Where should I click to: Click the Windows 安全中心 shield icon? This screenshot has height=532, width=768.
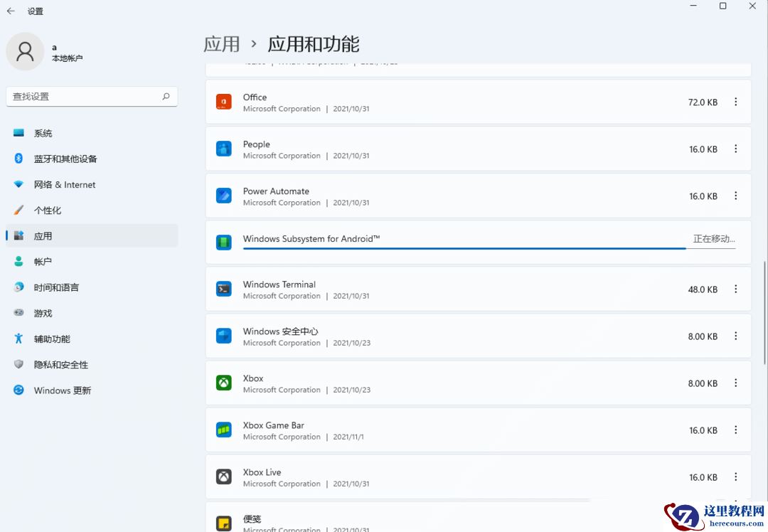click(223, 336)
